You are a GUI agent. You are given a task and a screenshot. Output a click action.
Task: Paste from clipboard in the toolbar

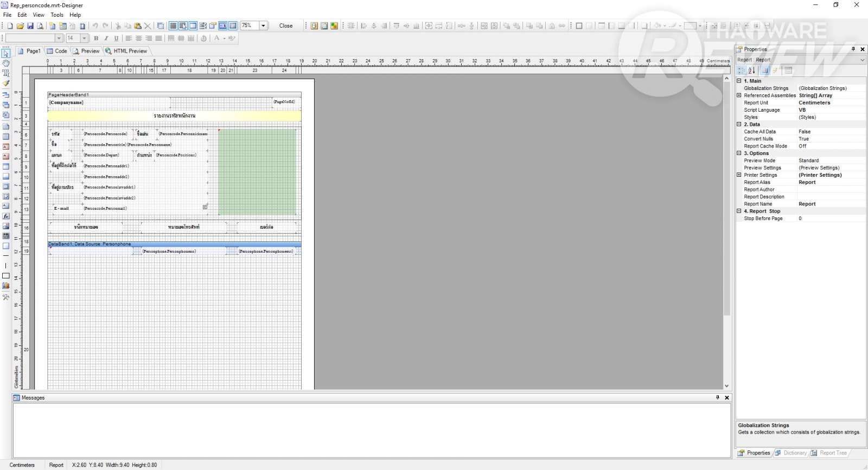138,26
